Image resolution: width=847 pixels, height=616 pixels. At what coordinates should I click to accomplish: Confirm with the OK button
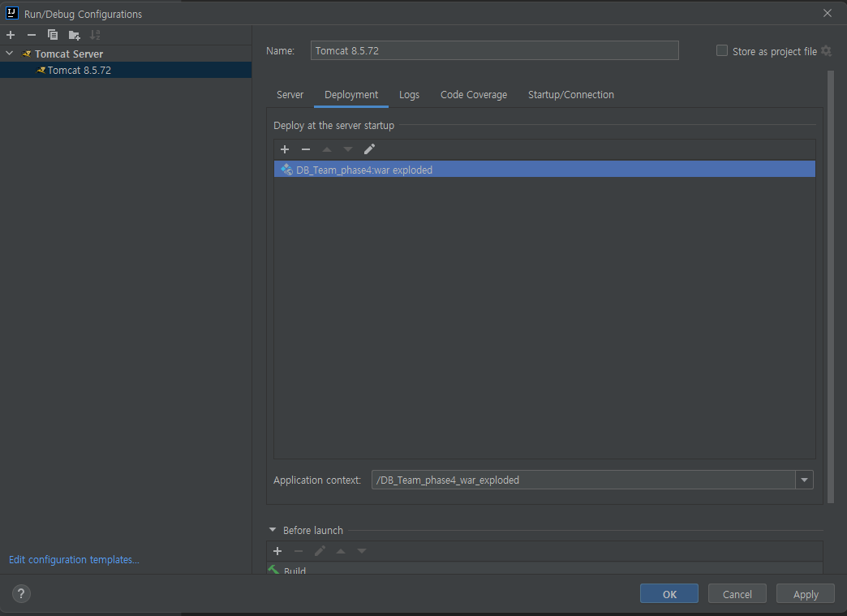pos(669,594)
